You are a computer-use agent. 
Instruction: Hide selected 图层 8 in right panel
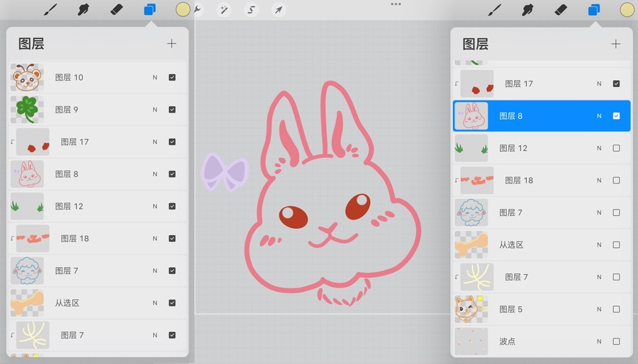617,115
